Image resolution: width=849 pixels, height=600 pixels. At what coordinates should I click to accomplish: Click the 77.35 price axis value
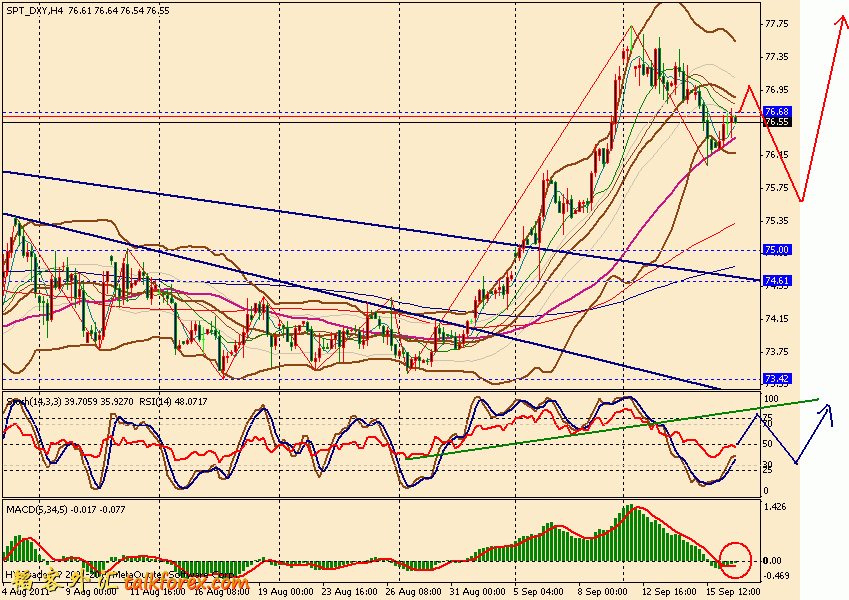[777, 57]
